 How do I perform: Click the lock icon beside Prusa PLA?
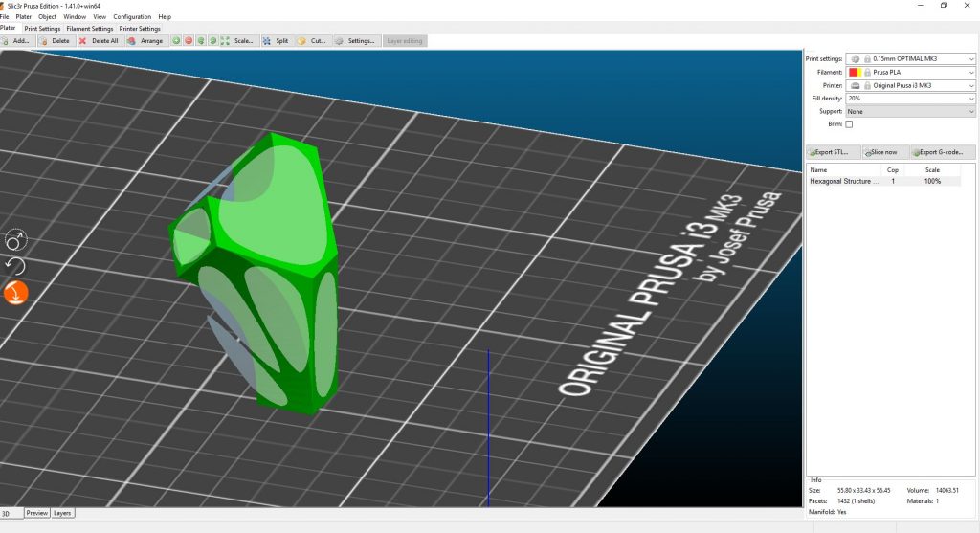(x=867, y=73)
